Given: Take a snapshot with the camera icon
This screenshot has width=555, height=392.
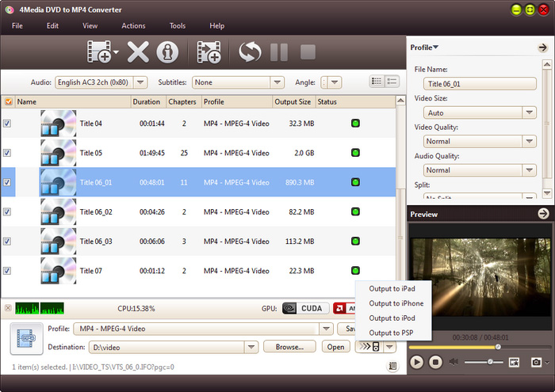Looking at the screenshot, I should [x=537, y=362].
